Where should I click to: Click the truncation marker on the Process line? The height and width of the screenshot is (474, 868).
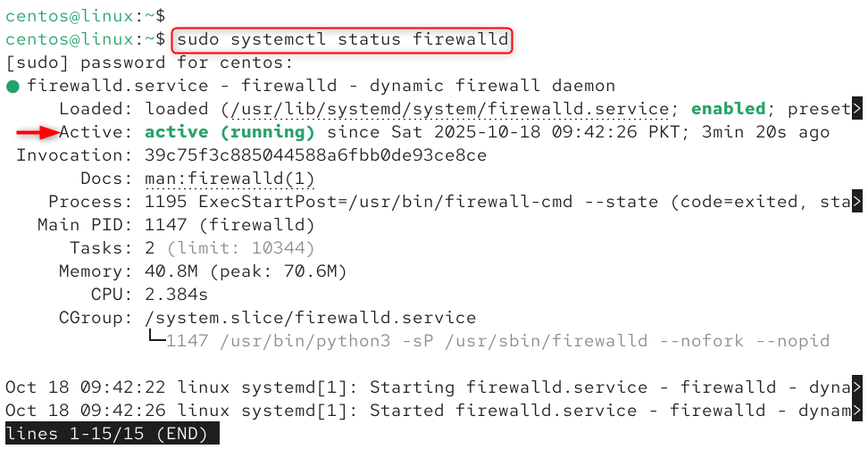click(857, 202)
